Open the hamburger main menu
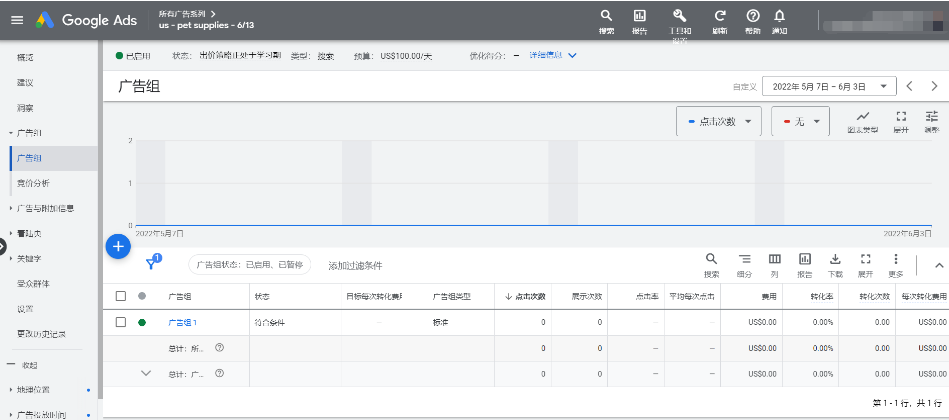The height and width of the screenshot is (420, 949). tap(16, 20)
